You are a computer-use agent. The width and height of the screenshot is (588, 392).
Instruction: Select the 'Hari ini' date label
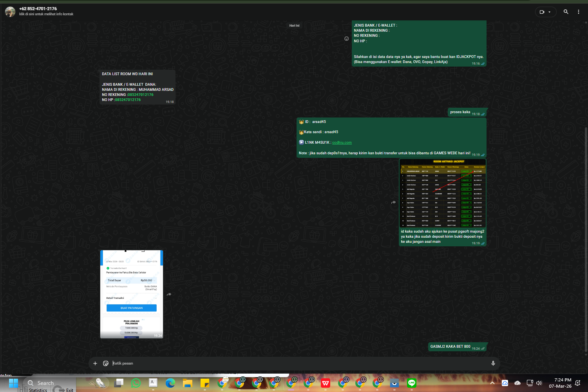(x=294, y=25)
